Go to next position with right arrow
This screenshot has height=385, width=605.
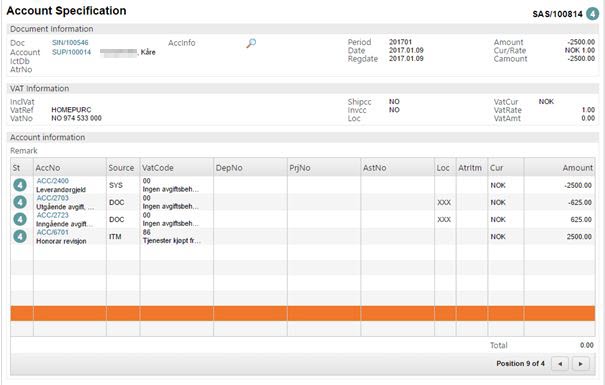coord(581,363)
